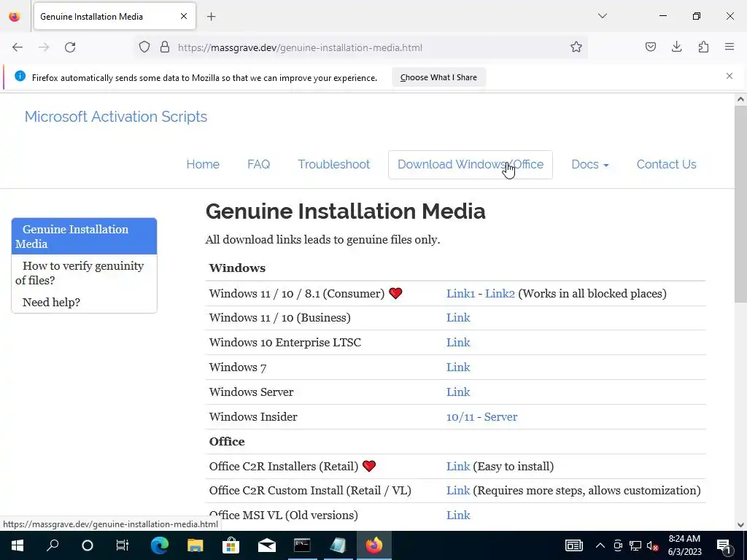Open Microsoft Store from the taskbar
This screenshot has height=560, width=747.
231,545
